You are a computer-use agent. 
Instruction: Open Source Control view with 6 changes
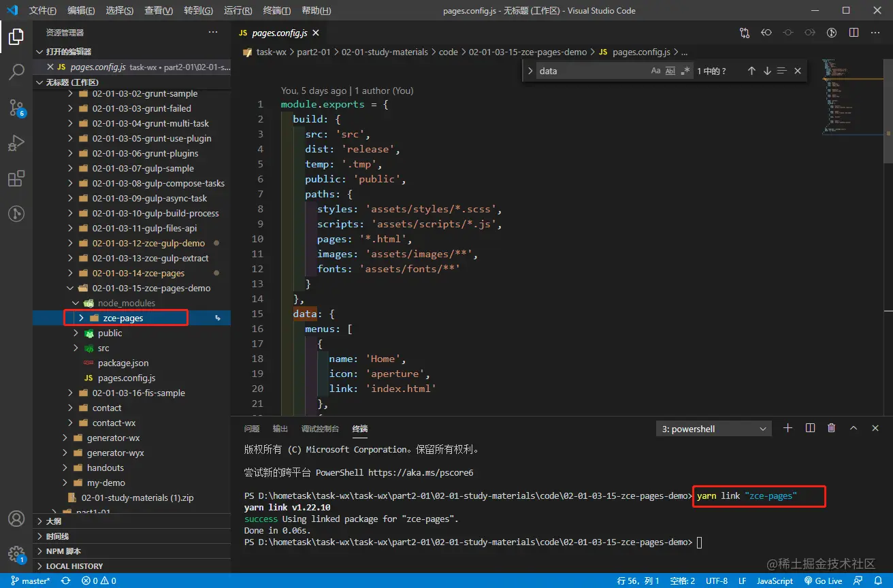(x=16, y=108)
